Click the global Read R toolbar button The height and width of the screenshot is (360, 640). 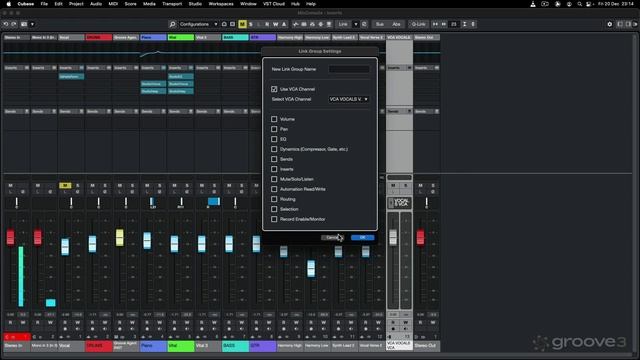click(267, 24)
